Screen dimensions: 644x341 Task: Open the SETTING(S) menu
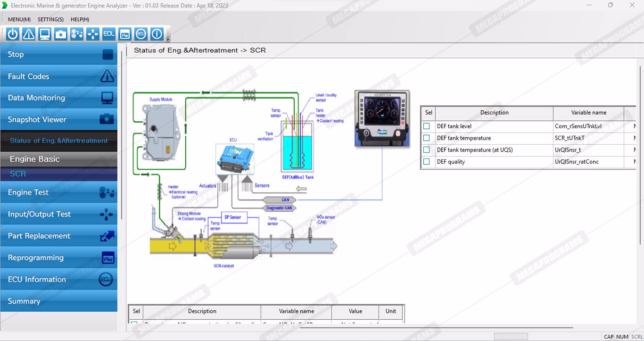point(50,19)
